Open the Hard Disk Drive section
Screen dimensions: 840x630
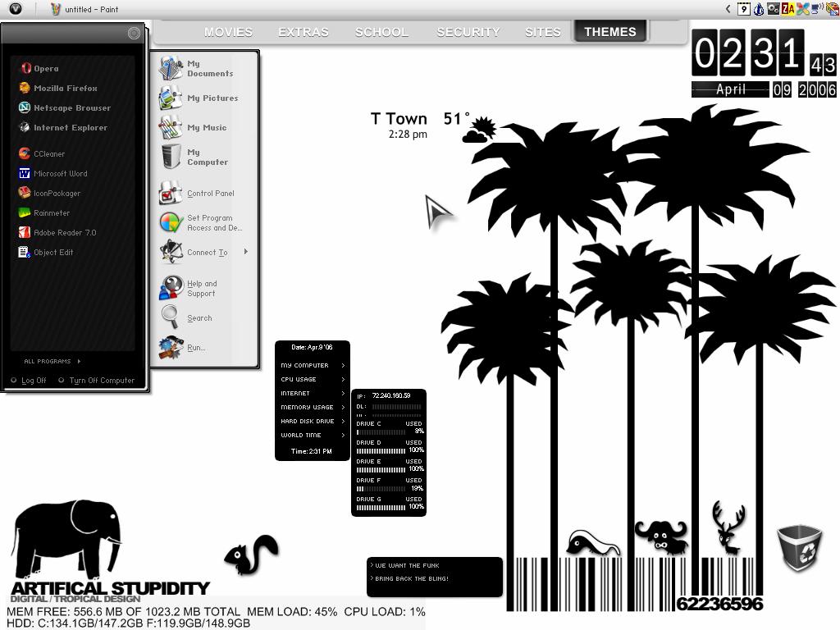[x=313, y=421]
